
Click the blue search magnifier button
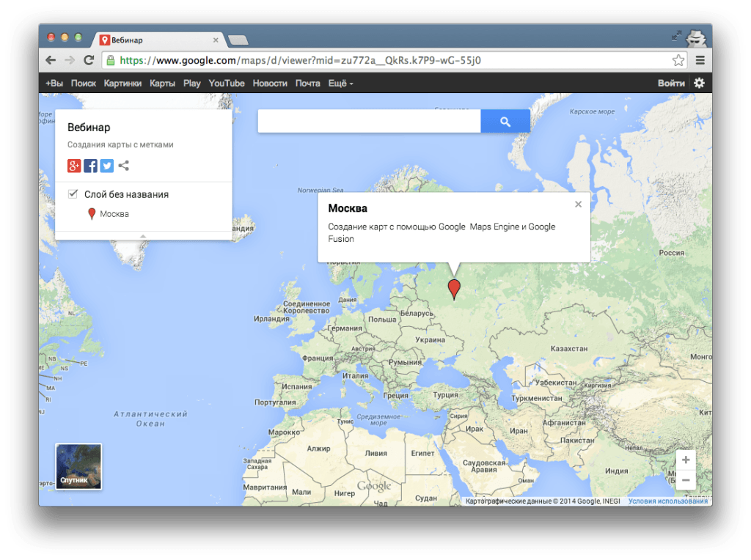tap(505, 122)
